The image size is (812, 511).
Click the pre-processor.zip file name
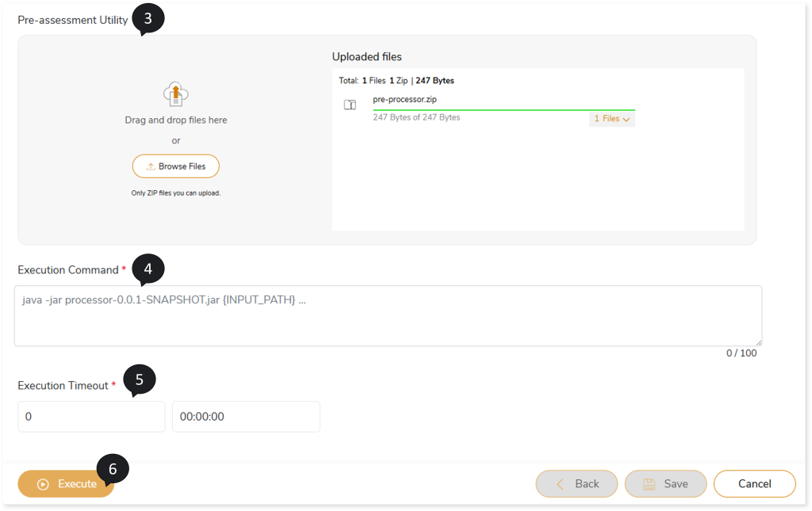click(x=404, y=100)
